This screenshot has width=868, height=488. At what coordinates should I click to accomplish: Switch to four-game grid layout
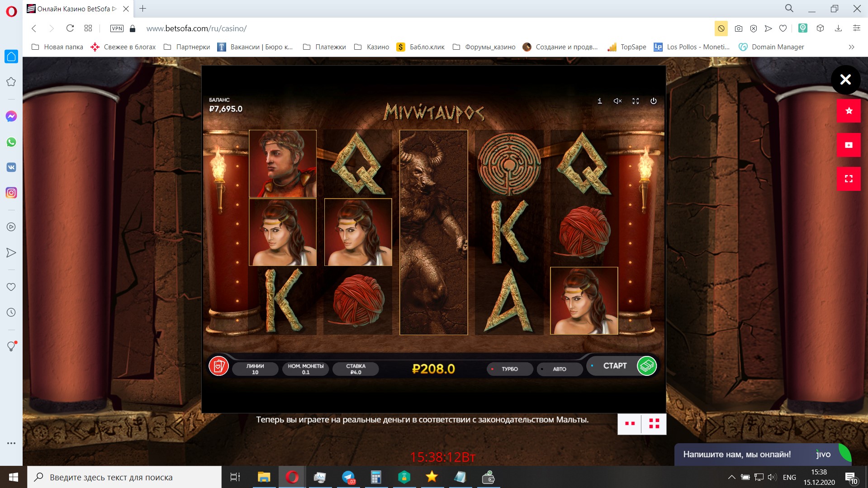point(654,424)
